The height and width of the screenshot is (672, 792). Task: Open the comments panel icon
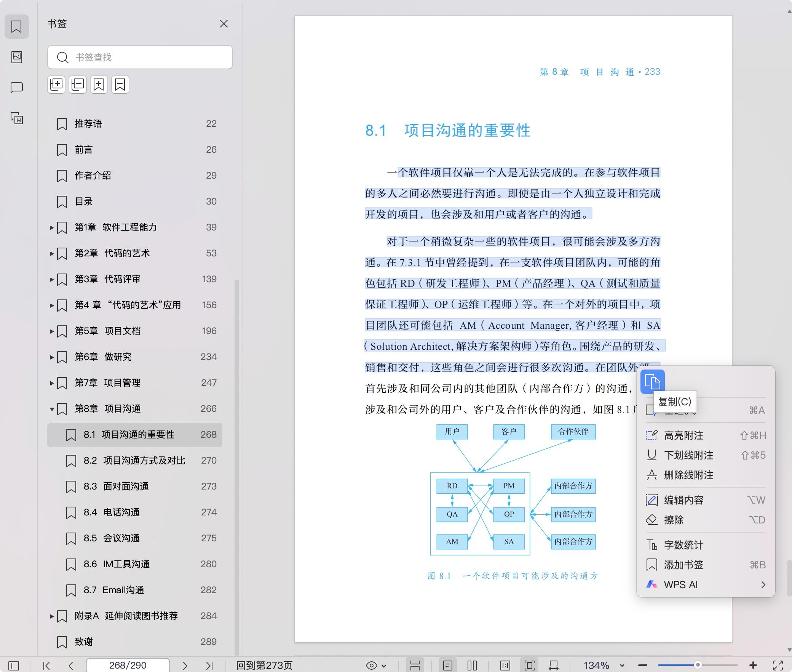pyautogui.click(x=17, y=88)
